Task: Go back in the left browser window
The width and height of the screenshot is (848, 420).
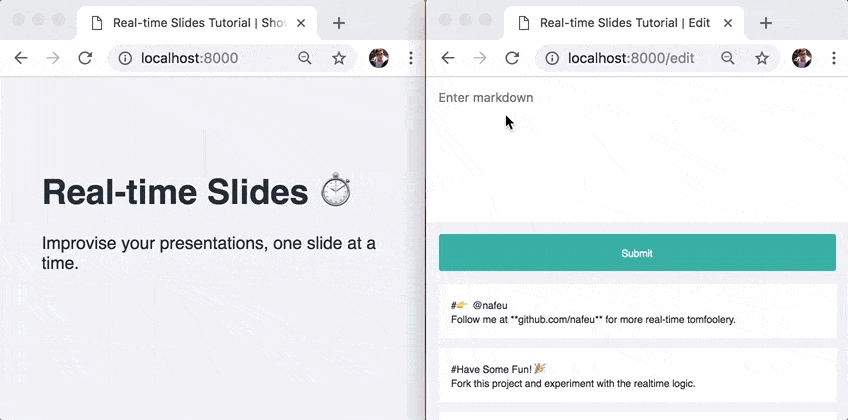Action: (x=21, y=58)
